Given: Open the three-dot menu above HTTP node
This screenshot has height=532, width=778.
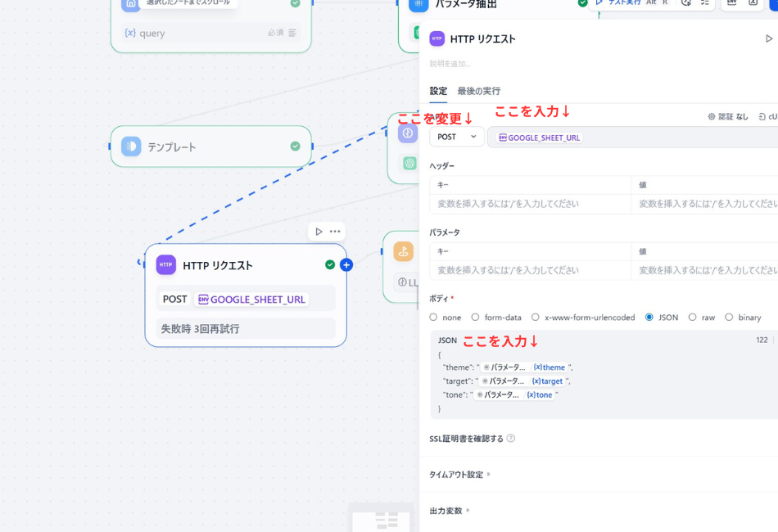Looking at the screenshot, I should [335, 232].
